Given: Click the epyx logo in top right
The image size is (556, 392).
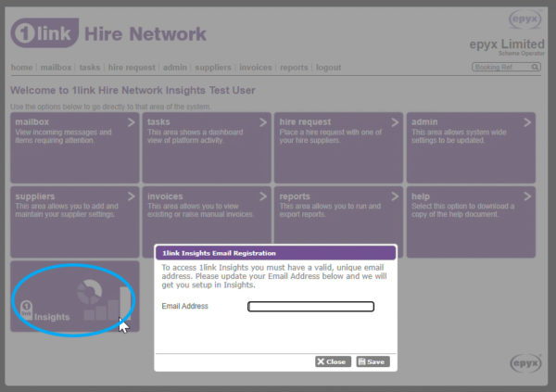Looking at the screenshot, I should point(525,19).
